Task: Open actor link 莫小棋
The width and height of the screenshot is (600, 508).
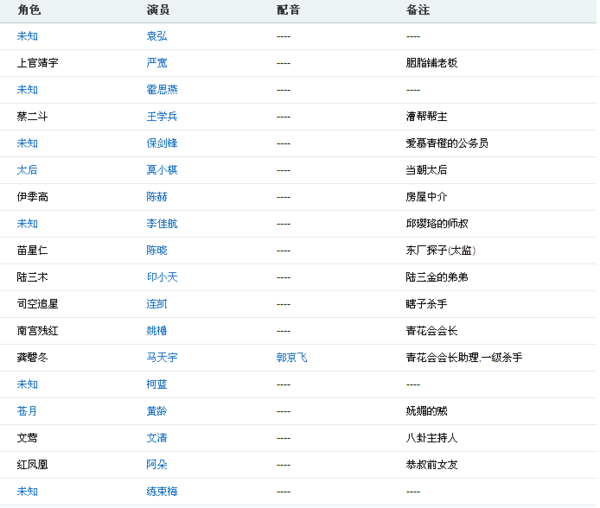Action: (x=162, y=170)
